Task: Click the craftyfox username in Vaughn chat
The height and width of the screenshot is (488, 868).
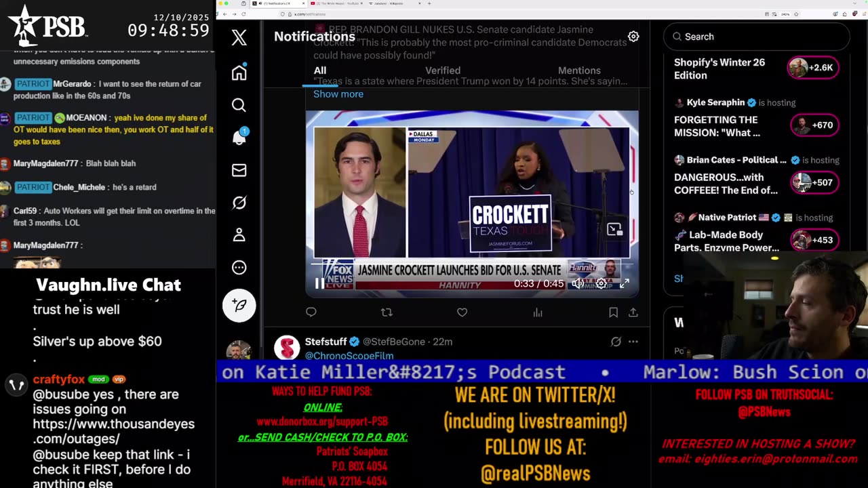Action: click(58, 380)
